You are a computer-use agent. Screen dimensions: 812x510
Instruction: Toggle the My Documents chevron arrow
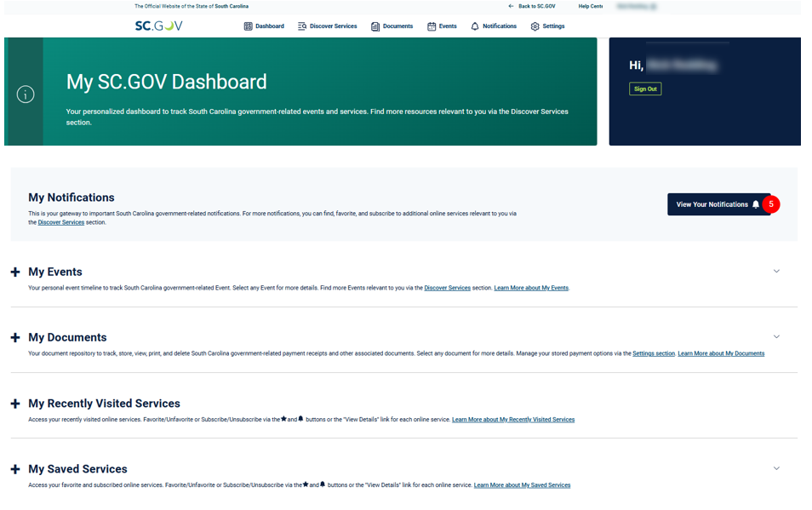coord(776,336)
